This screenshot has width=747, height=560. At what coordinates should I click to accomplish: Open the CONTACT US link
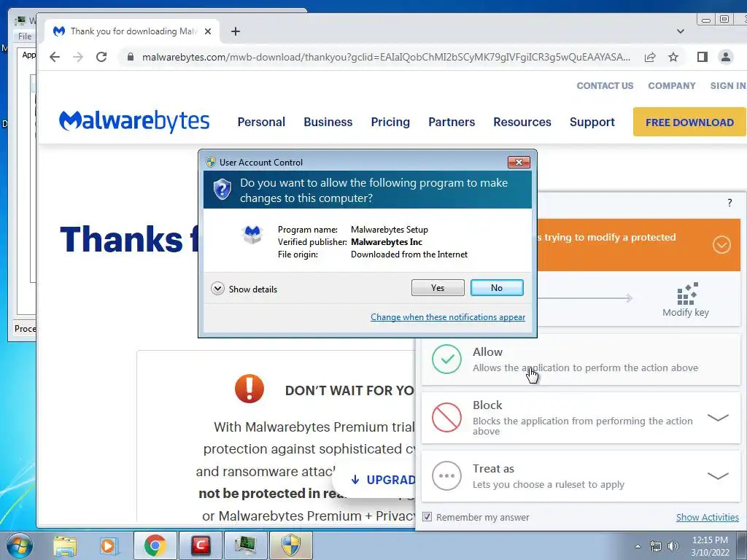tap(605, 86)
